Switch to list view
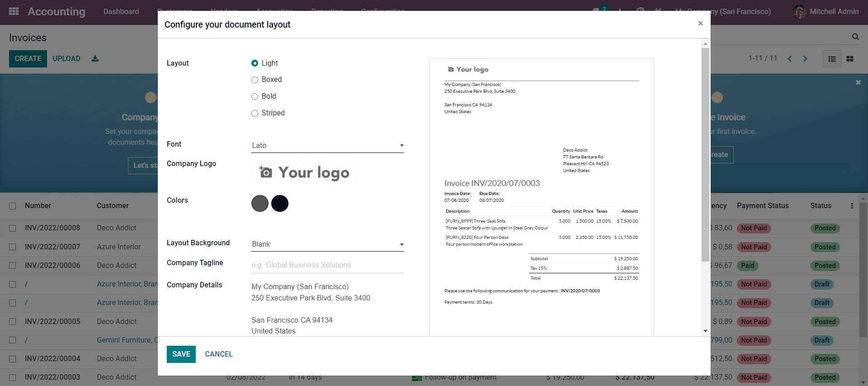868x386 pixels. [x=832, y=59]
